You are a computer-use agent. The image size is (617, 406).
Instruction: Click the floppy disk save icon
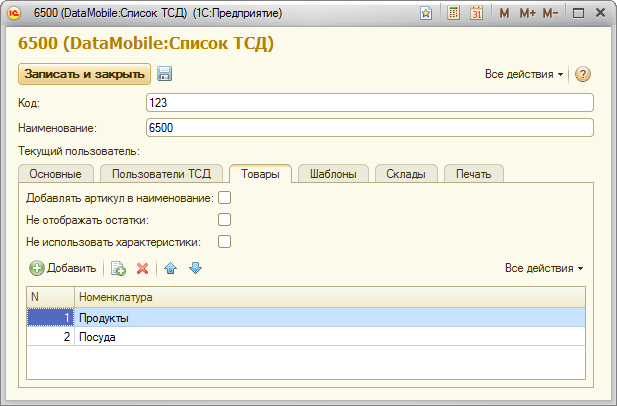tap(164, 74)
